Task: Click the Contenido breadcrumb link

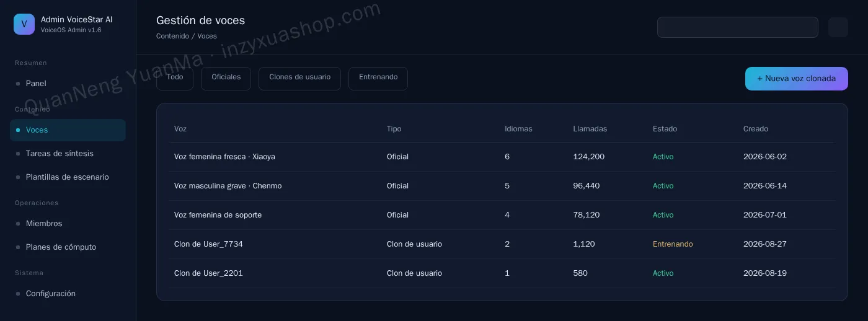Action: 172,36
